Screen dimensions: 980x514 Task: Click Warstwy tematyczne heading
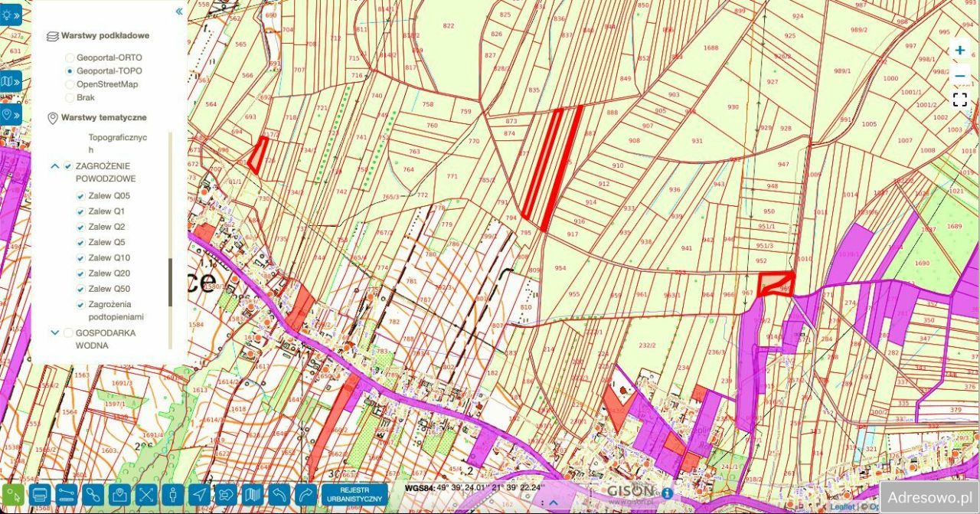[103, 118]
